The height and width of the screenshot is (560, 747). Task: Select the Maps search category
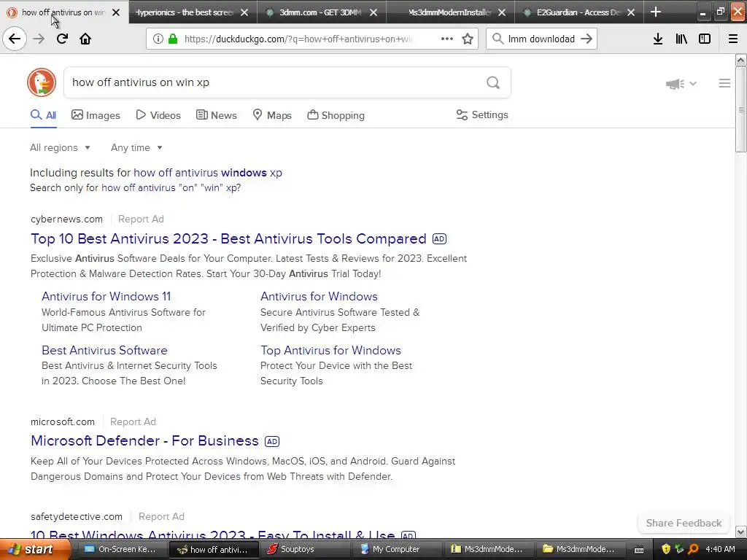[x=272, y=115]
